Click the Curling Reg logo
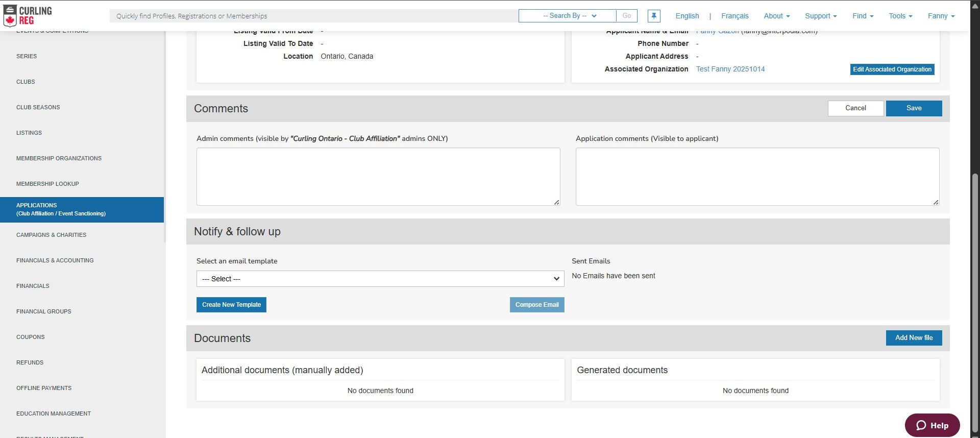Viewport: 980px width, 438px height. click(28, 15)
